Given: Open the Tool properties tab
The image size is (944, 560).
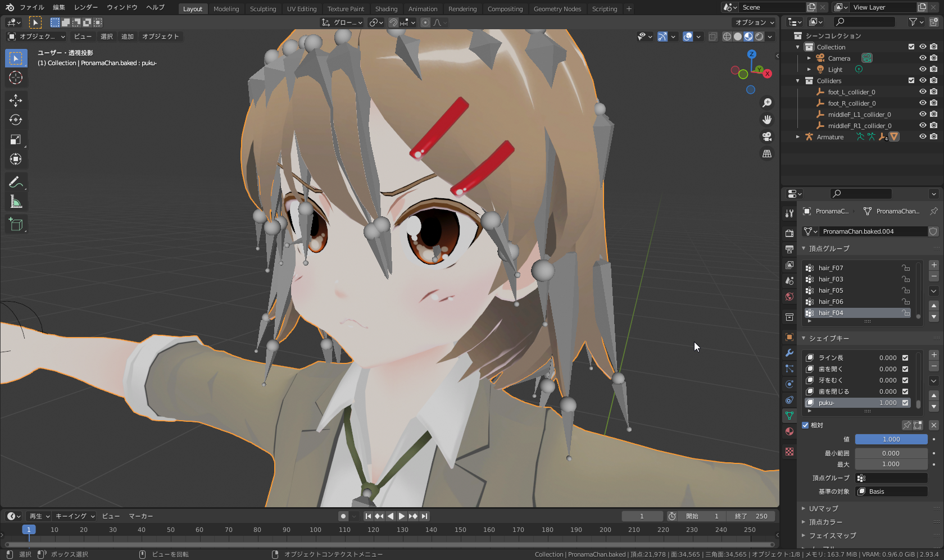Looking at the screenshot, I should [789, 213].
